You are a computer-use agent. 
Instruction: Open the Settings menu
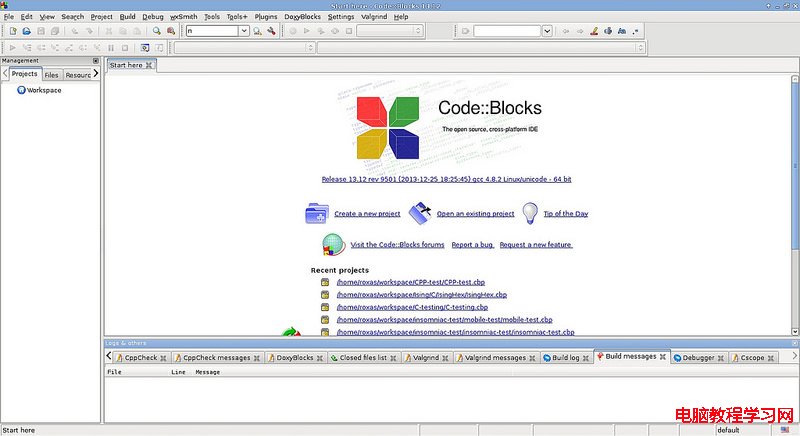341,17
